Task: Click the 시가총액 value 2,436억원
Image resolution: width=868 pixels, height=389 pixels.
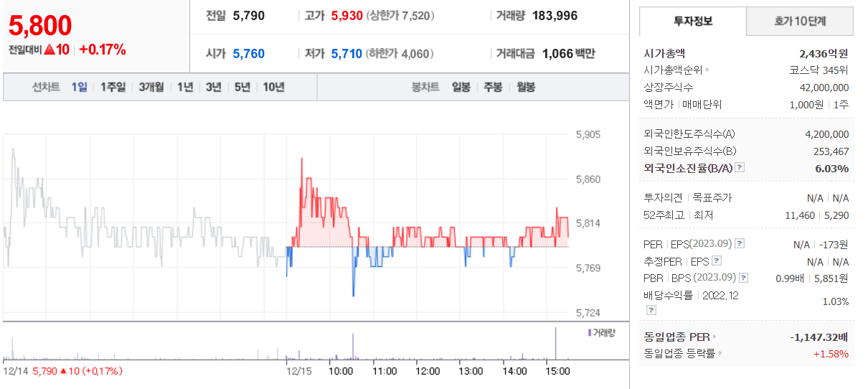Action: 824,53
